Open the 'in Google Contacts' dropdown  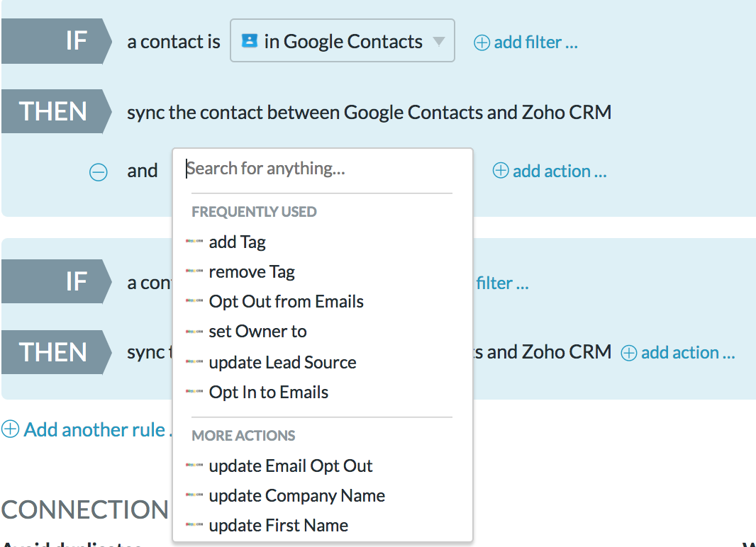pyautogui.click(x=343, y=41)
